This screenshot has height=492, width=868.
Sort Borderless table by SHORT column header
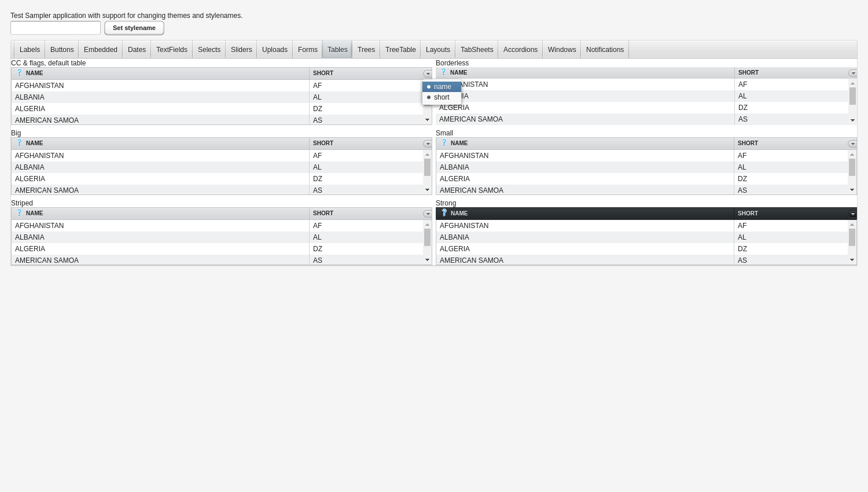791,73
